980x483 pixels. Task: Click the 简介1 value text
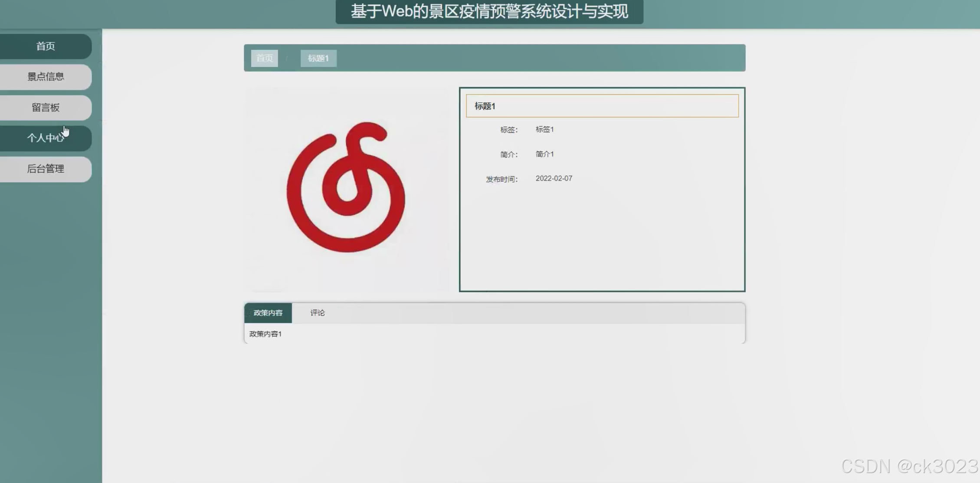pyautogui.click(x=544, y=154)
